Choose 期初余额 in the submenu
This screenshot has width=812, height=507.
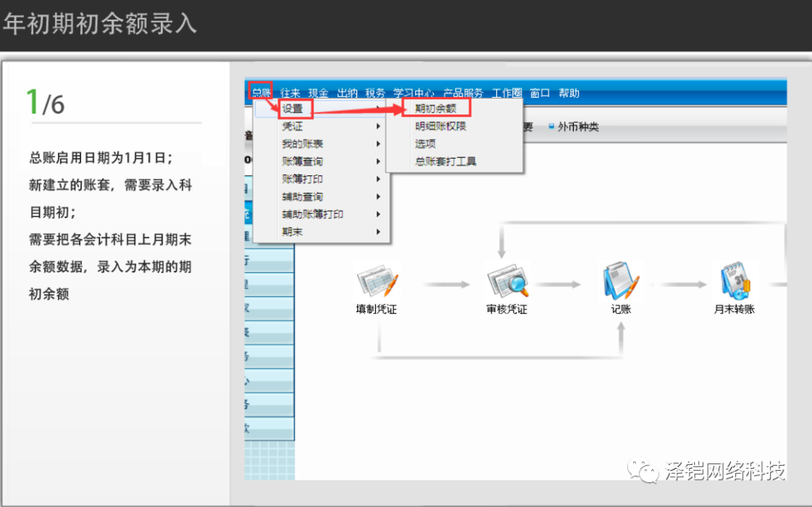436,108
